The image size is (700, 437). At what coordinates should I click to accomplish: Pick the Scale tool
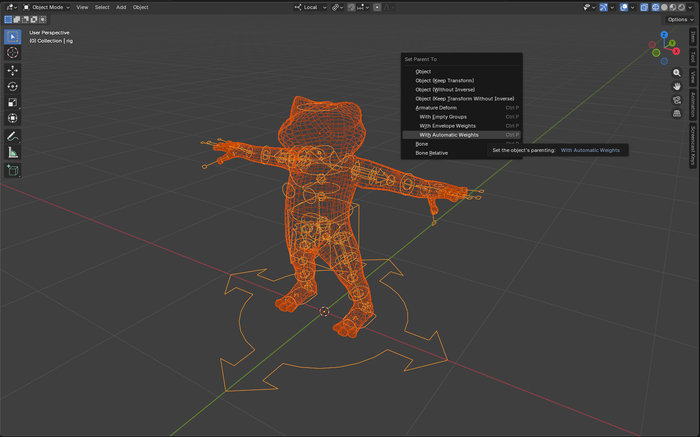pos(13,102)
